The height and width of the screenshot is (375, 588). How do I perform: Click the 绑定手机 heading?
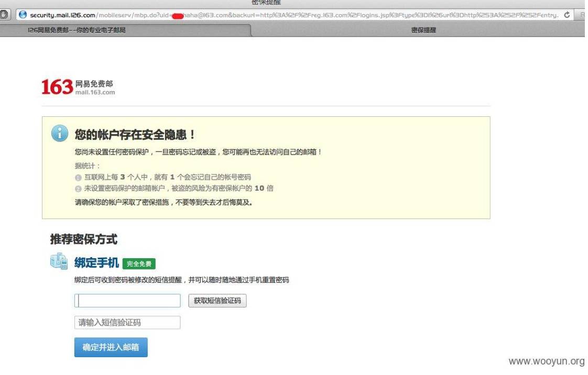pyautogui.click(x=96, y=262)
